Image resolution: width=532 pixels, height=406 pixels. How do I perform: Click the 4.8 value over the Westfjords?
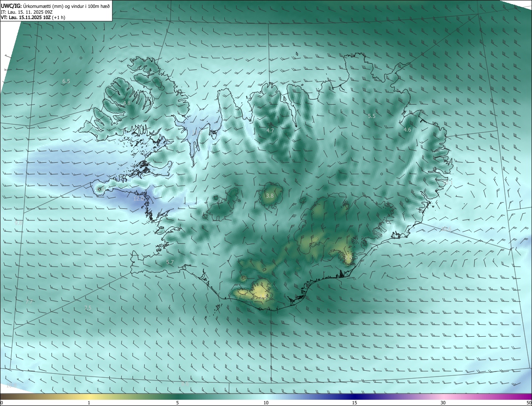127,103
